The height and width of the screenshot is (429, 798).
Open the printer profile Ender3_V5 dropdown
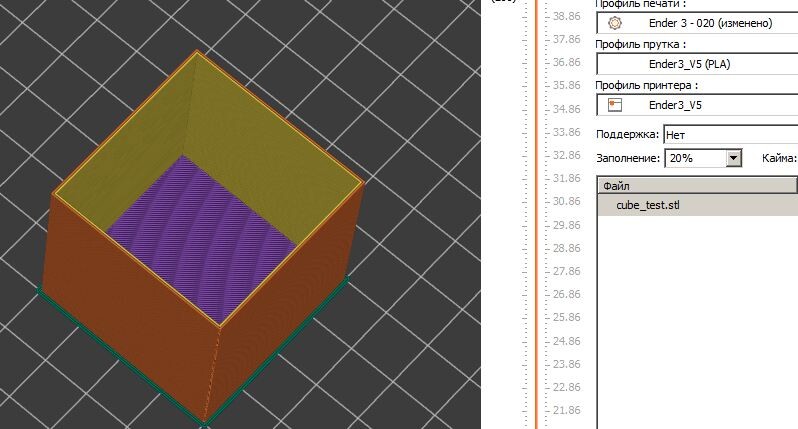(697, 105)
